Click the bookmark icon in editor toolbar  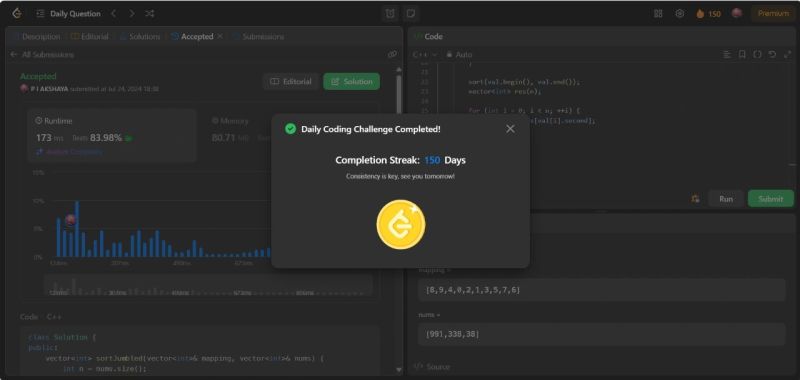[742, 55]
